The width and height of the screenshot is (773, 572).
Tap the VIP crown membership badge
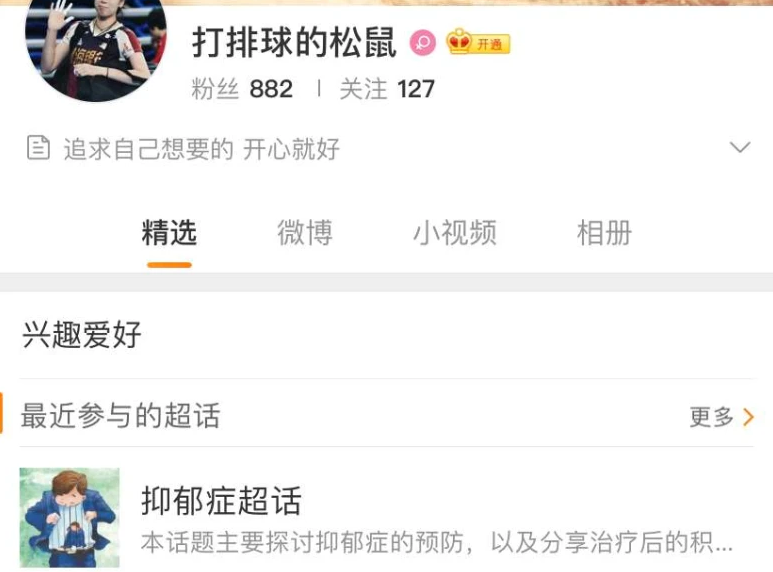coord(478,42)
